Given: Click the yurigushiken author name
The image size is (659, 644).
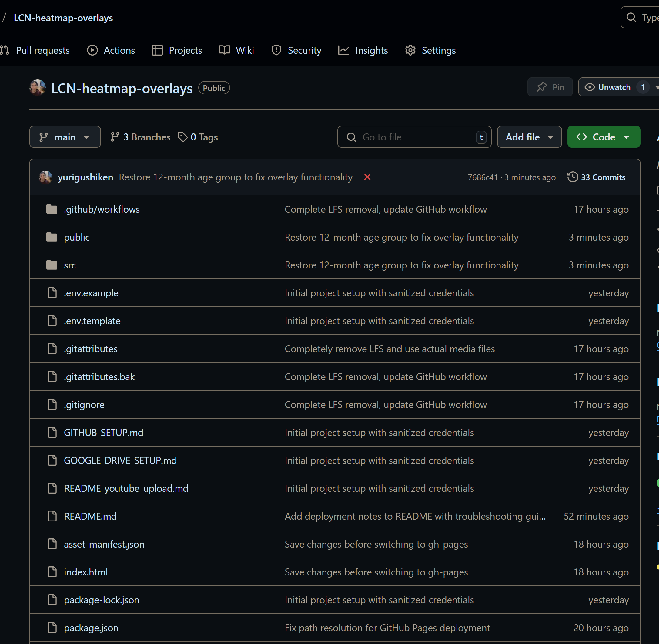Looking at the screenshot, I should click(85, 177).
